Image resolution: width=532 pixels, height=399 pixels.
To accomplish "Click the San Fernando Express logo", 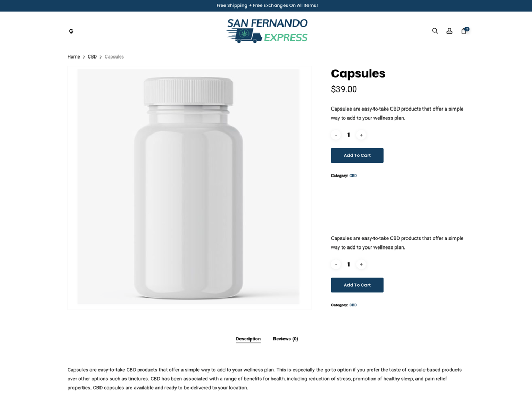I will click(267, 30).
